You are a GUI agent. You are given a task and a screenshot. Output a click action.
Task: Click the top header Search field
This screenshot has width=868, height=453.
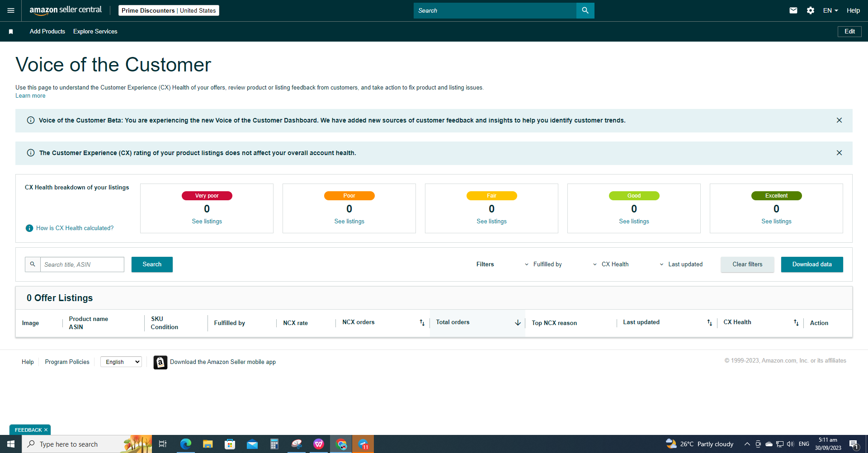pyautogui.click(x=495, y=10)
